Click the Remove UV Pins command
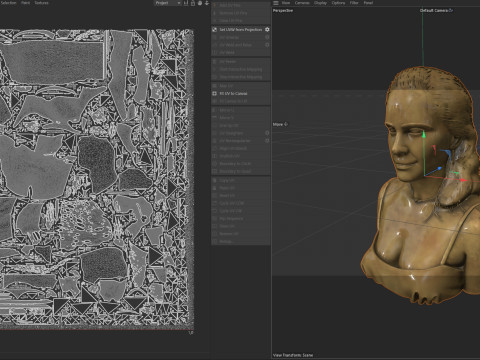 pos(241,13)
